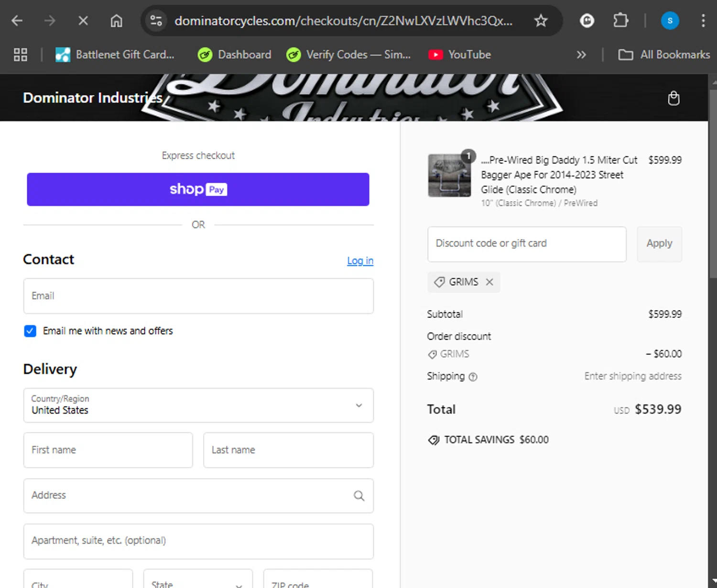
Task: Click the Subtotal $599.99 value
Action: pyautogui.click(x=665, y=314)
